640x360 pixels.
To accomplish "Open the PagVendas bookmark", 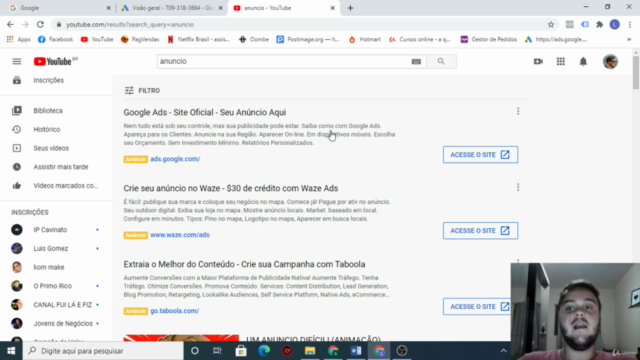I will (140, 40).
